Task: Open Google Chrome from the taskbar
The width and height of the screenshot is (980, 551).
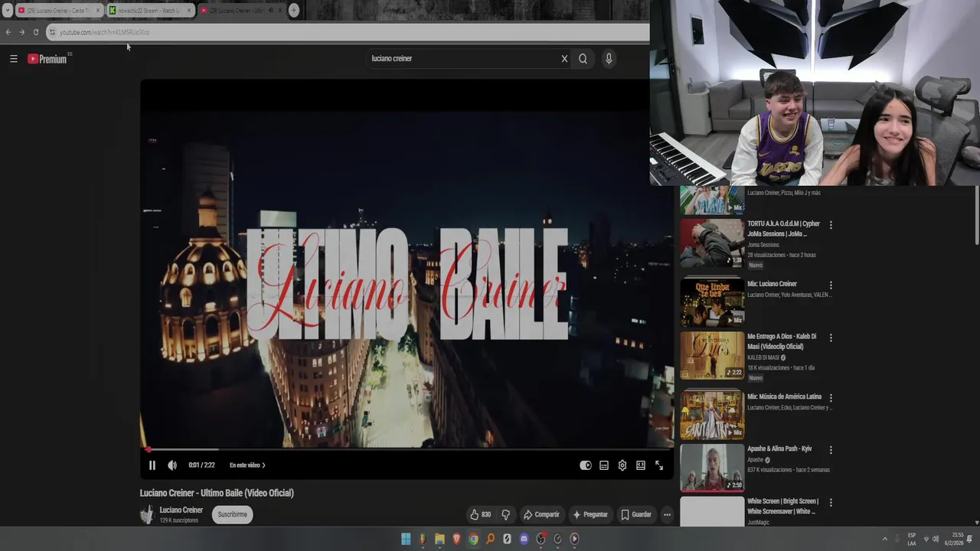Action: [x=473, y=539]
